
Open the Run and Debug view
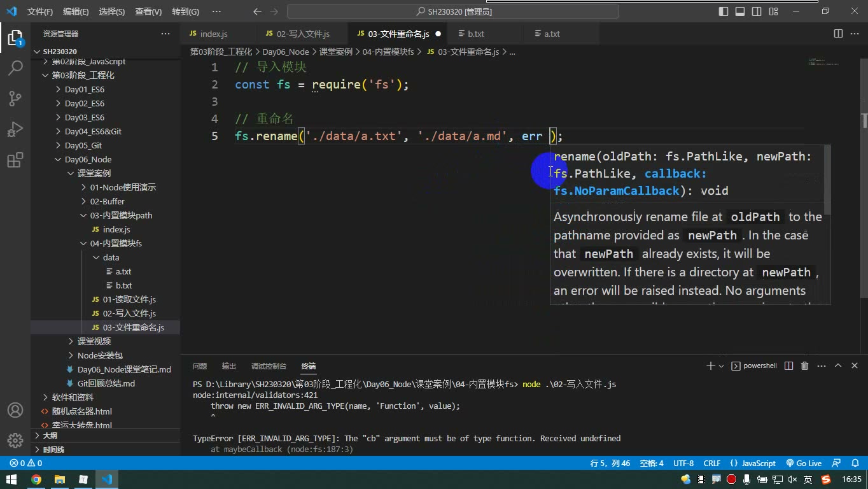pos(15,129)
